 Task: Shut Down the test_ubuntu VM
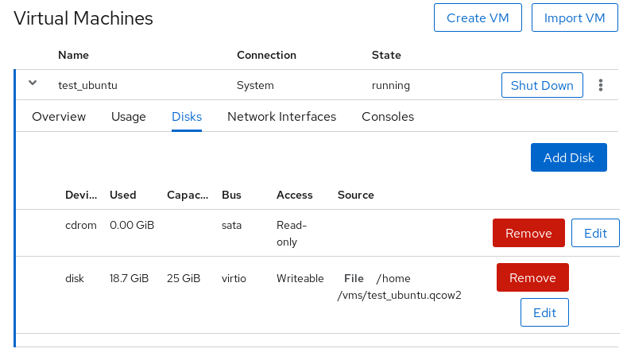(x=542, y=85)
